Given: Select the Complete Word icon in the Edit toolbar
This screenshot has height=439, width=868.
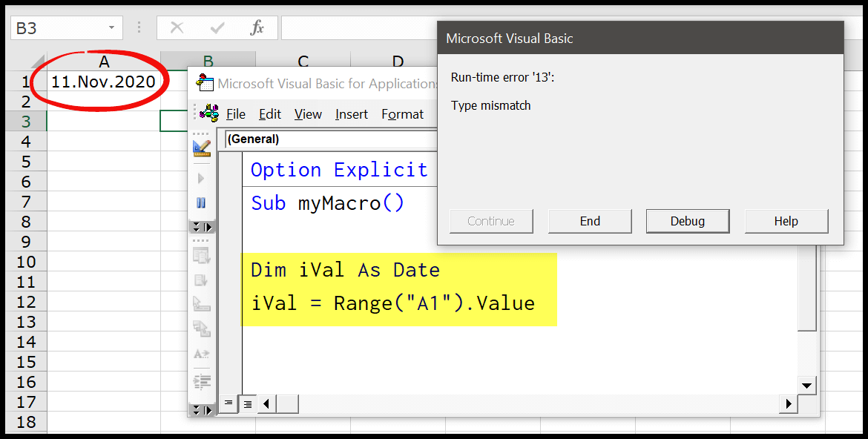Looking at the screenshot, I should point(202,354).
